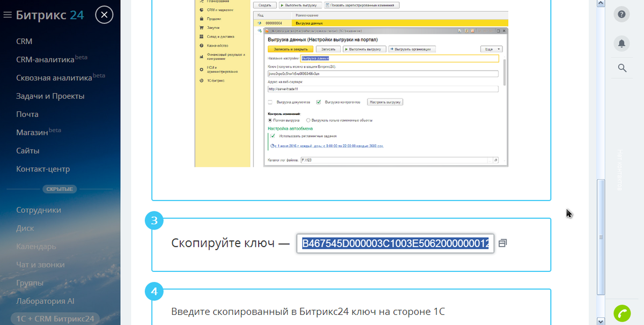Toggle Выгрузка контрагентов checkbox in screenshot
Image resolution: width=644 pixels, height=325 pixels.
[x=318, y=102]
